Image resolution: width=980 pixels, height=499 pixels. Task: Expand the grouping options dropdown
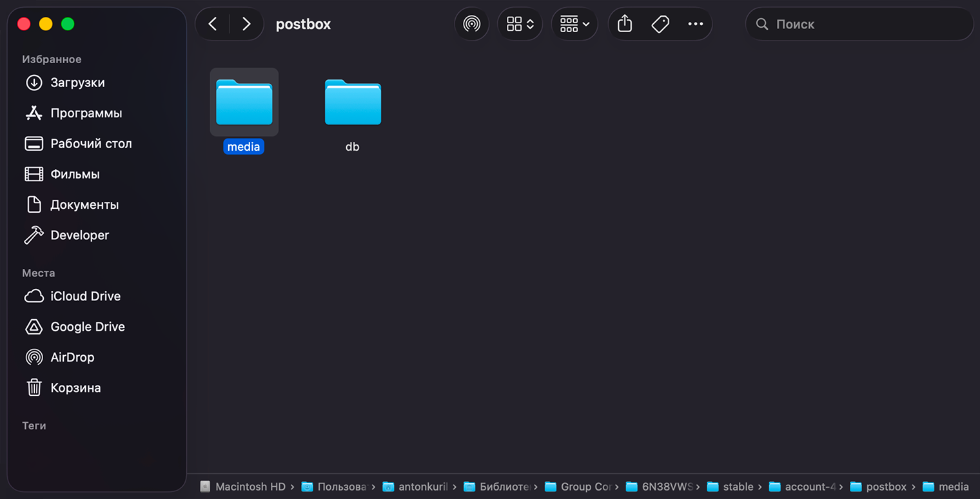574,24
